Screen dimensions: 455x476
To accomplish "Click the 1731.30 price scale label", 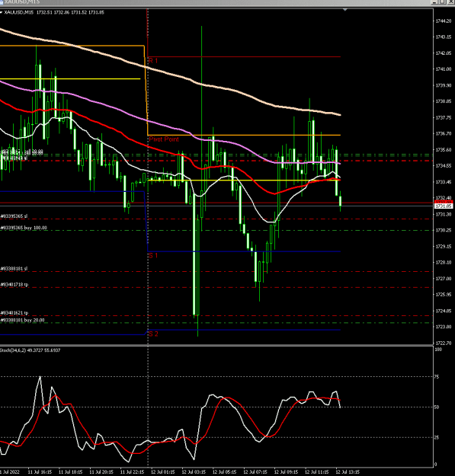I will [443, 214].
